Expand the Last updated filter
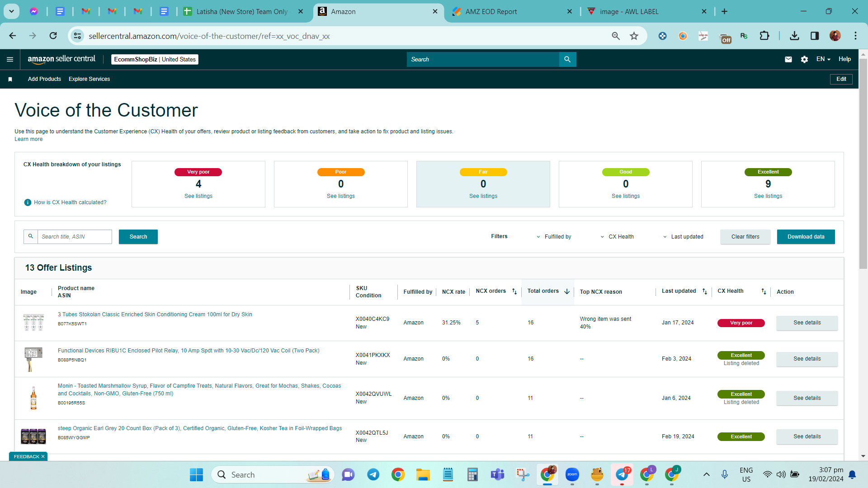Image resolution: width=868 pixels, height=488 pixels. coord(683,237)
